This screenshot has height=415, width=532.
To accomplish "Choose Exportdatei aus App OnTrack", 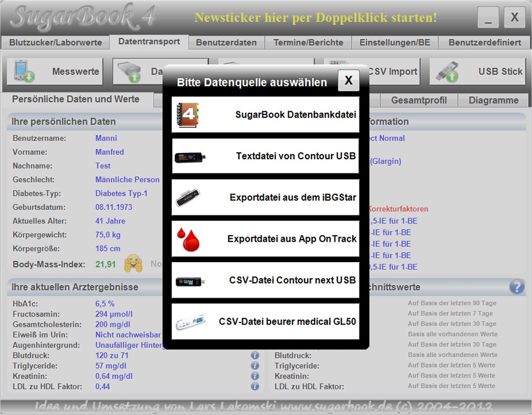I will click(265, 239).
